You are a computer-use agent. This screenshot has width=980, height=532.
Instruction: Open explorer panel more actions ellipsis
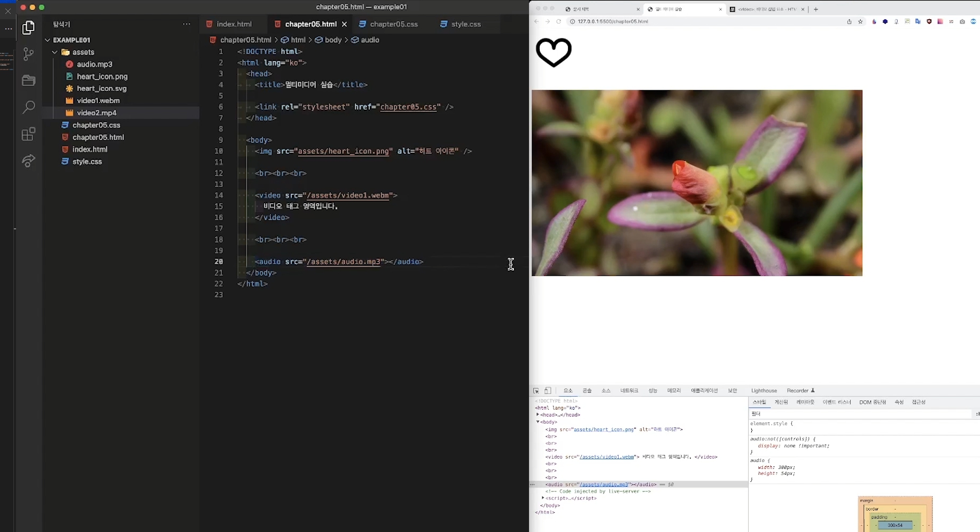coord(186,24)
